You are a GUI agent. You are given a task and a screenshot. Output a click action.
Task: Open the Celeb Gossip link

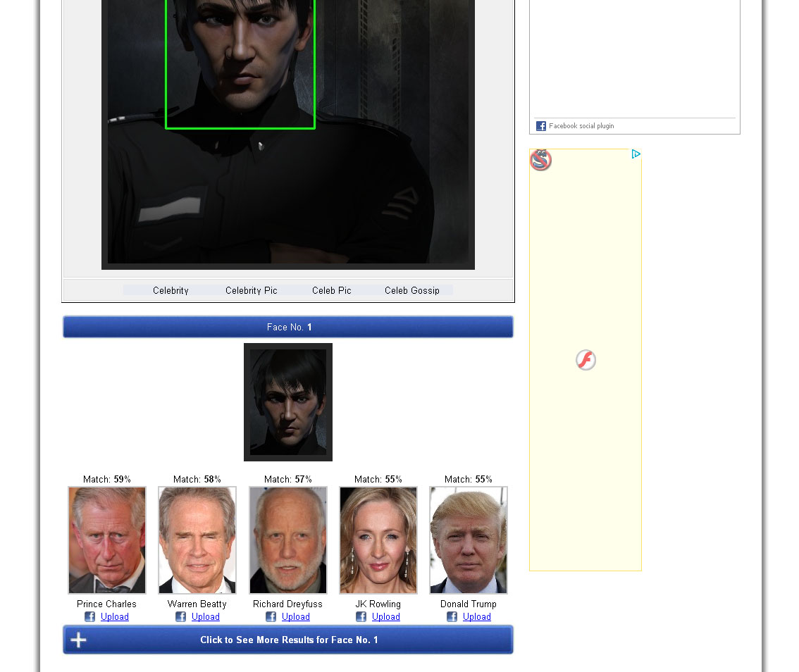click(x=411, y=290)
